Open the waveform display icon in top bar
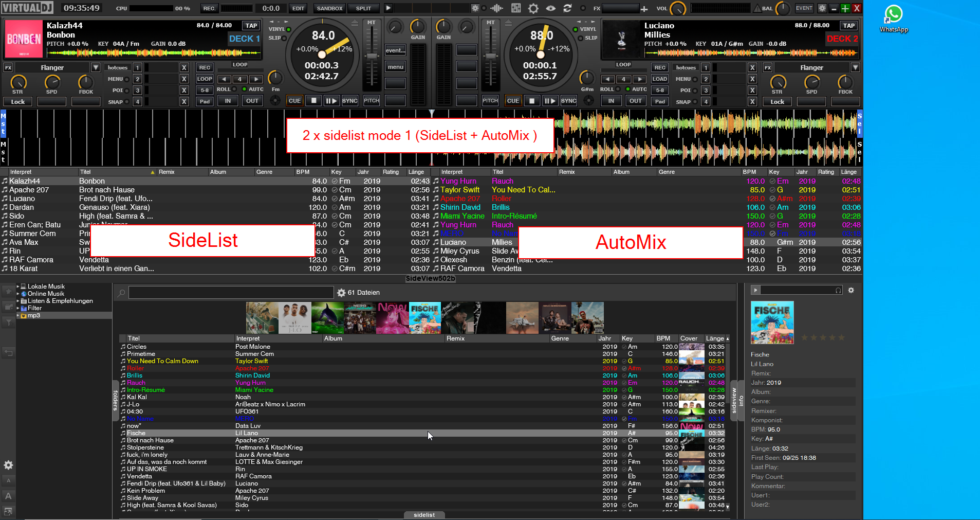 [496, 8]
